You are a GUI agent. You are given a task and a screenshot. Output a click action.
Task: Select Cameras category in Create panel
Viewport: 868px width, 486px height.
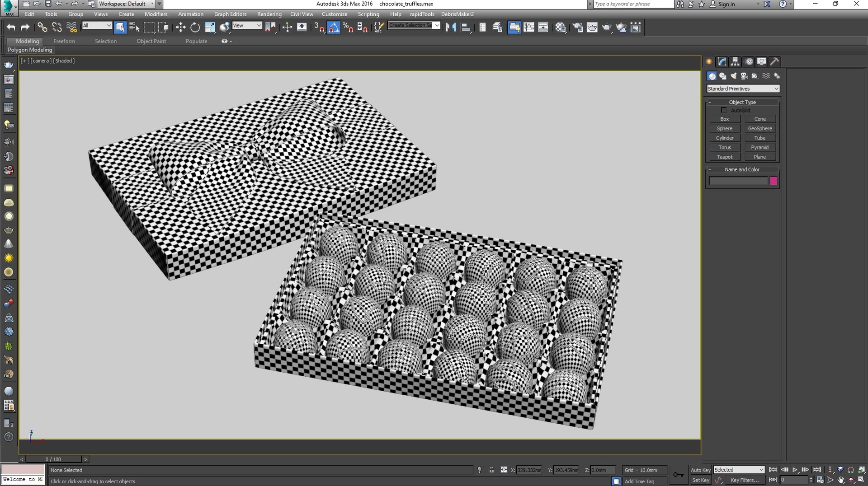pos(744,76)
